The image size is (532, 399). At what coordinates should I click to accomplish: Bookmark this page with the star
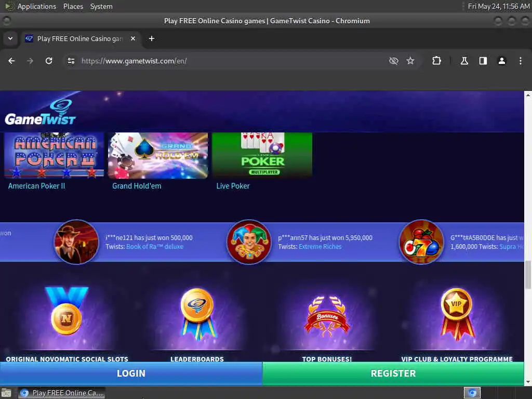pyautogui.click(x=410, y=61)
